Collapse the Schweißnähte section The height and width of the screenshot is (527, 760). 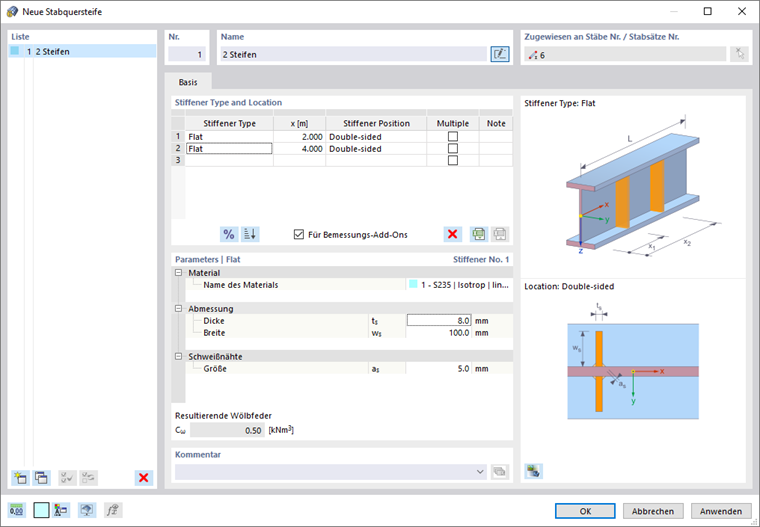(178, 356)
